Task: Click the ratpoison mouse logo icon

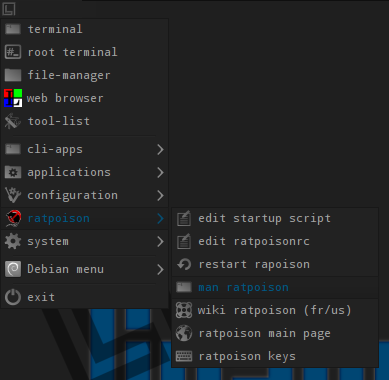Action: pyautogui.click(x=13, y=219)
